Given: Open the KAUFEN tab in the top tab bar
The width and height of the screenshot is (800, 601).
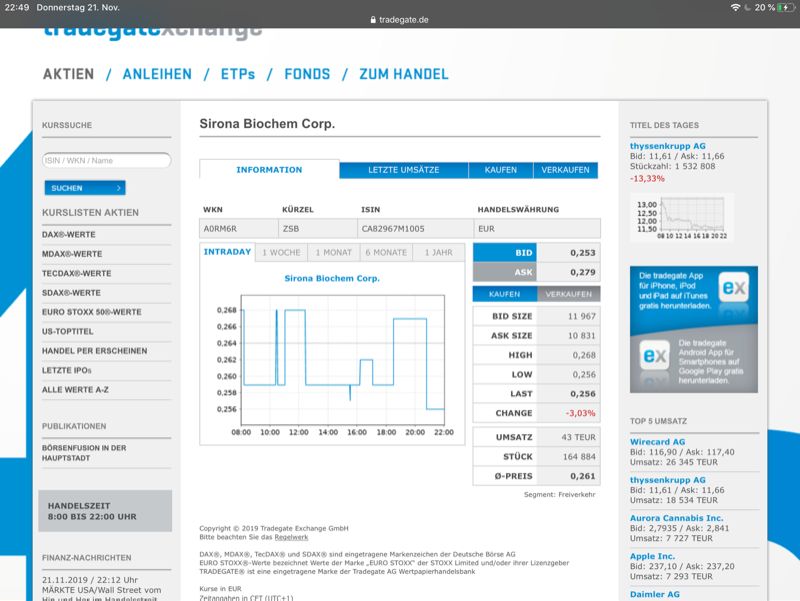Looking at the screenshot, I should [501, 170].
